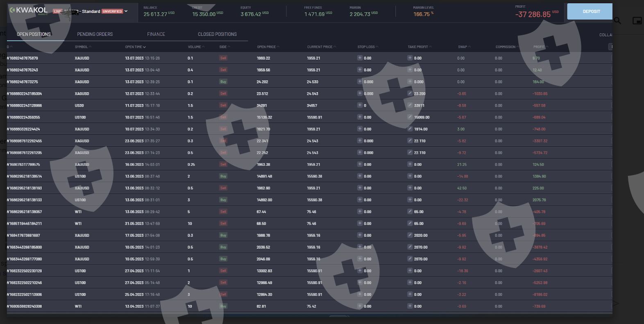Click the search magnifier icon at right

click(x=617, y=20)
